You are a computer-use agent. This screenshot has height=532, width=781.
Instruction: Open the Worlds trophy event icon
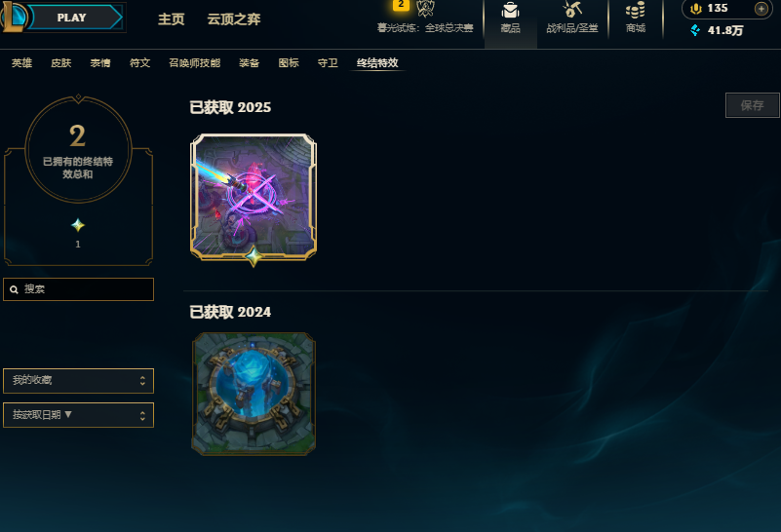[425, 8]
